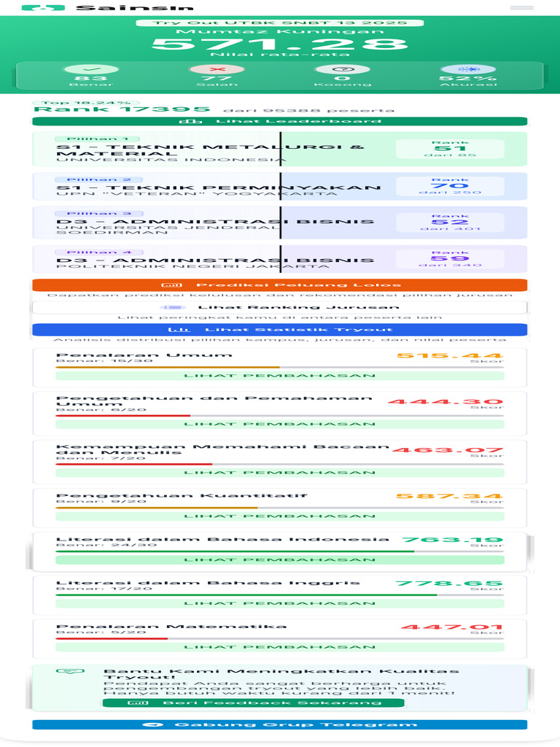Viewport: 560px width, 747px height.
Task: Select Pilihan 1 Teknik Metalurgi & Material card
Action: click(279, 149)
